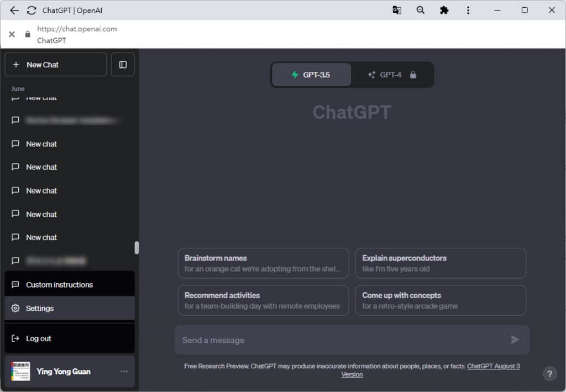Click the three dots beside Ying Yong Guan
The width and height of the screenshot is (566, 392).
(x=124, y=372)
